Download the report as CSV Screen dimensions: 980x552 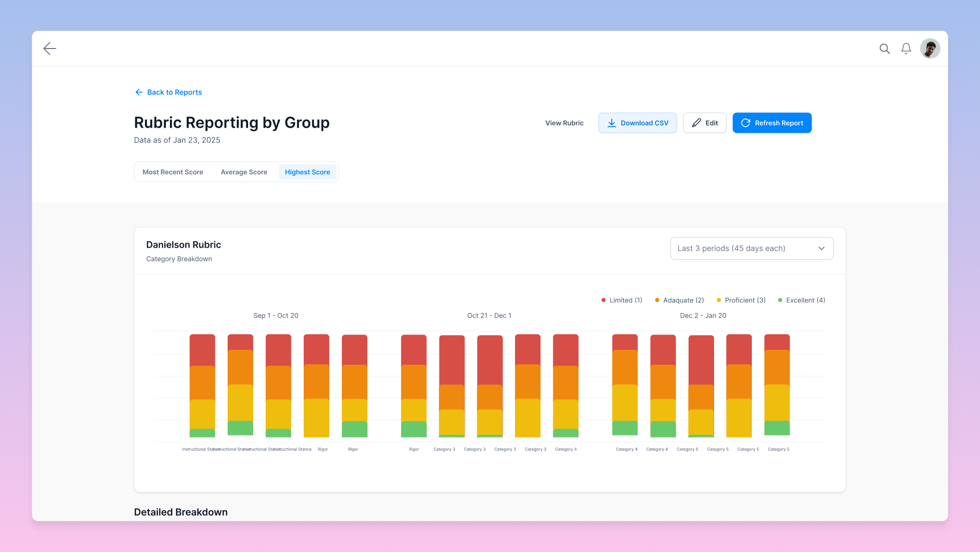(638, 123)
